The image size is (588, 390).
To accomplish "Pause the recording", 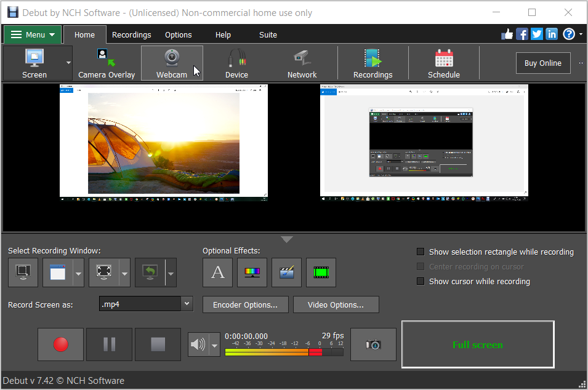I will (x=109, y=344).
